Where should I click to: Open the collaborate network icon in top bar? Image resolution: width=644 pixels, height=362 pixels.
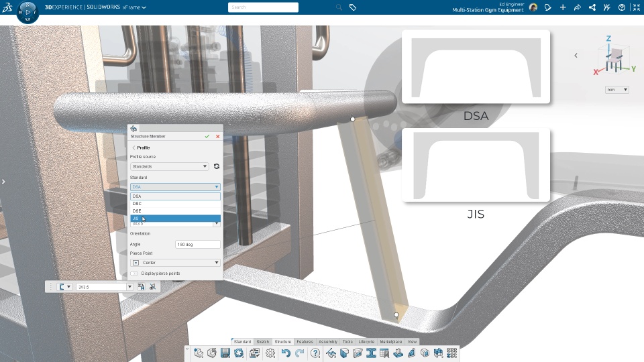point(592,7)
